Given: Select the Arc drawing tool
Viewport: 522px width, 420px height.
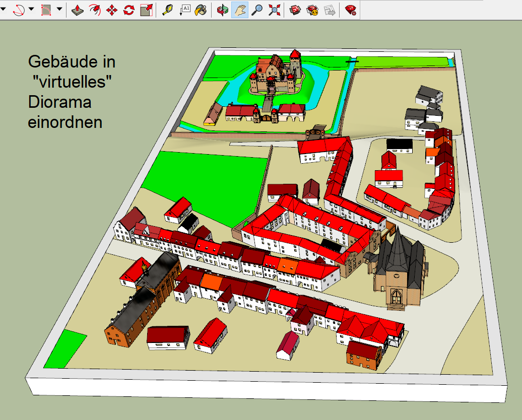Looking at the screenshot, I should pyautogui.click(x=19, y=10).
